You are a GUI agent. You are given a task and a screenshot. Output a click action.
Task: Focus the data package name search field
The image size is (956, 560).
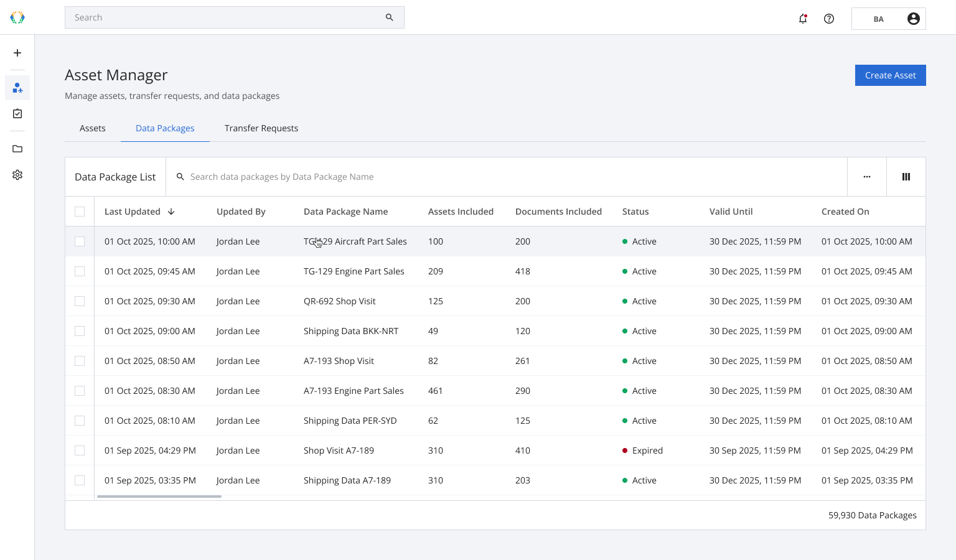coord(507,177)
